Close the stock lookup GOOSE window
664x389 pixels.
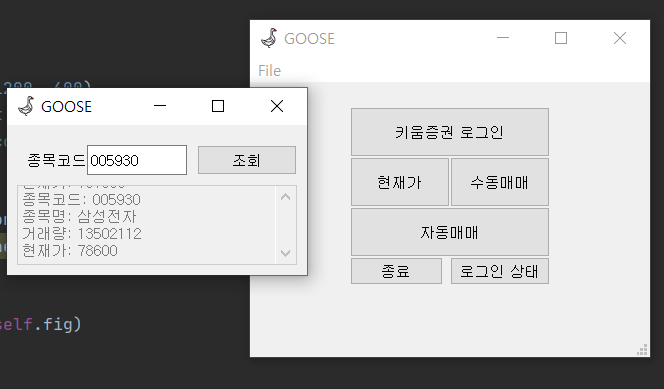pyautogui.click(x=277, y=106)
